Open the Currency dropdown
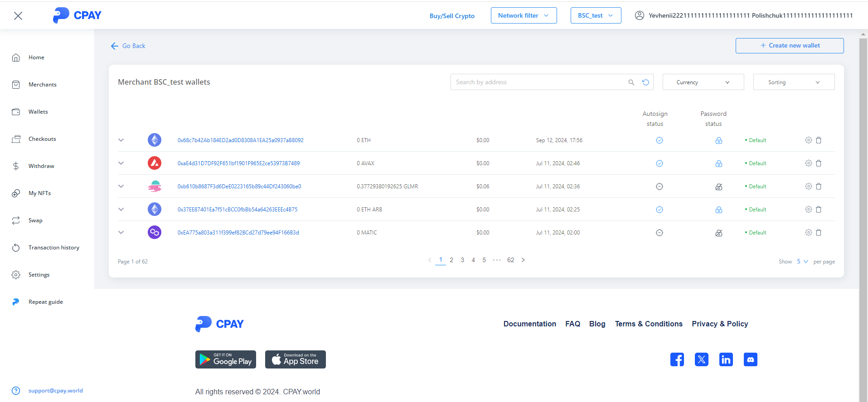 coord(703,82)
